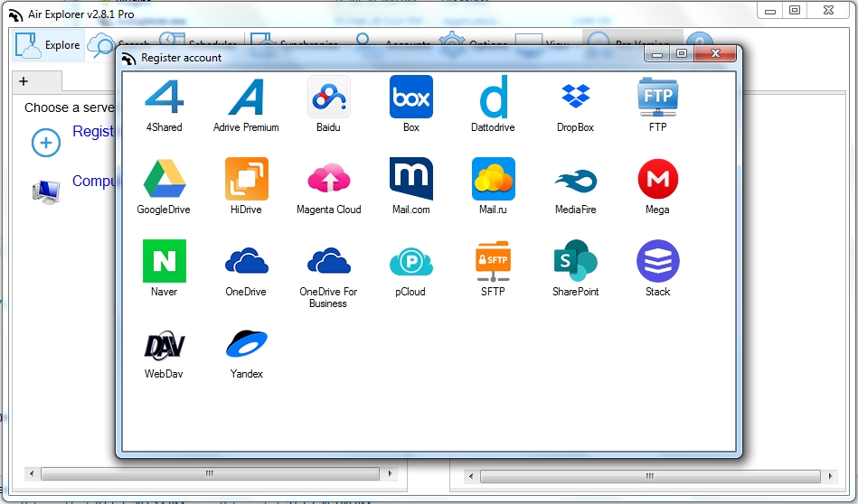Viewport: 858px width, 504px height.
Task: Click left scroll arrow in left pane
Action: pos(31,473)
